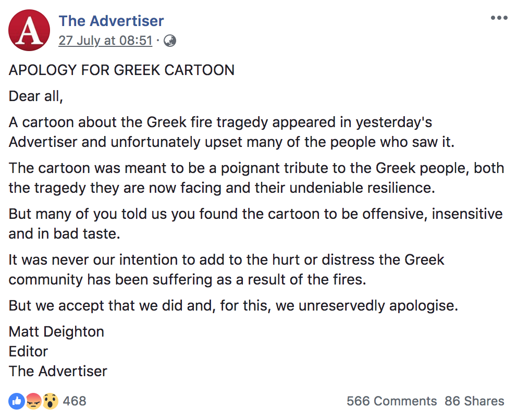Open The Advertiser red logo avatar
Screen dimensions: 517x420
(29, 30)
